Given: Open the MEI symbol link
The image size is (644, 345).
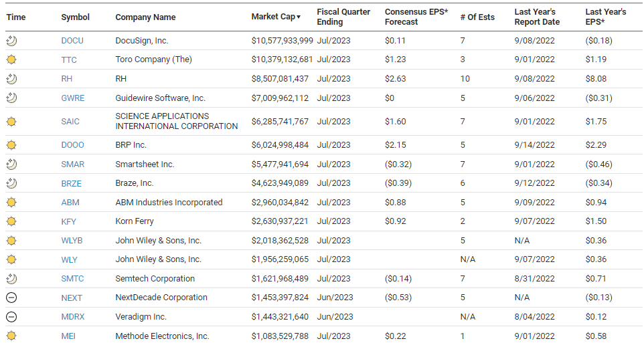Looking at the screenshot, I should (68, 336).
